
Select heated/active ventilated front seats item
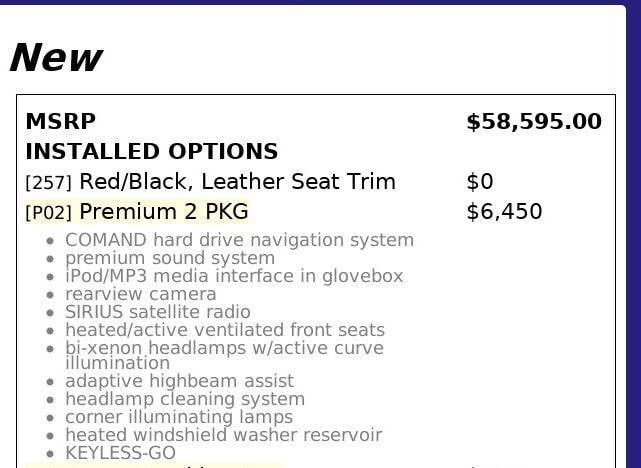tap(224, 330)
